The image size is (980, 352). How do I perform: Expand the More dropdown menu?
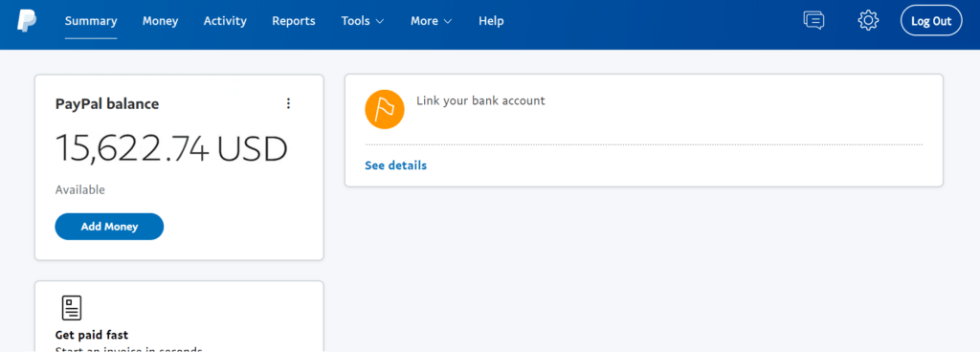click(x=432, y=21)
